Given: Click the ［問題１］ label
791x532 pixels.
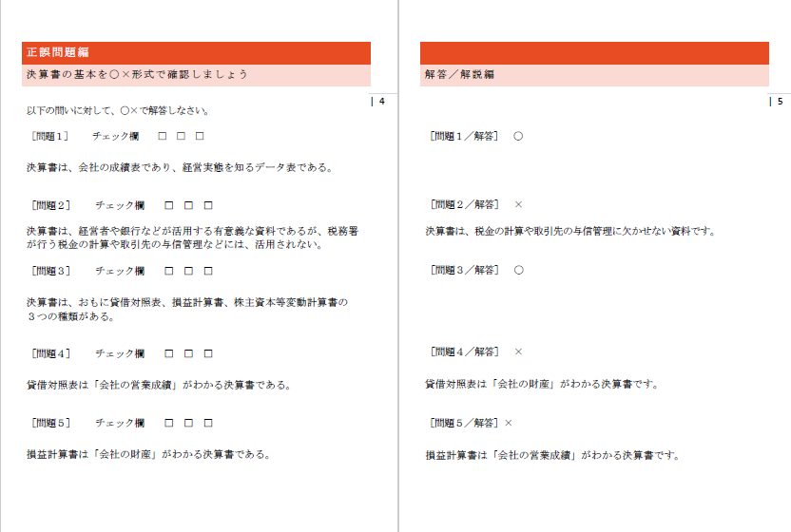Looking at the screenshot, I should click(x=49, y=136).
